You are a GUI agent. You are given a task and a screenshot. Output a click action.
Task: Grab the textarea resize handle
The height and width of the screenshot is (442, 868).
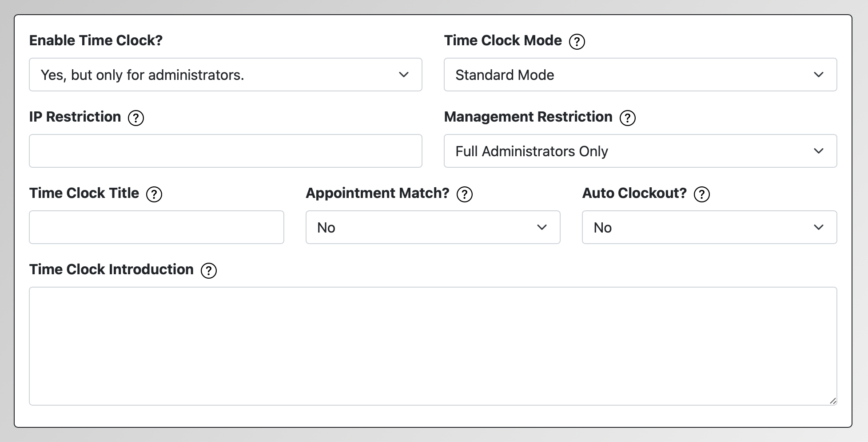832,401
